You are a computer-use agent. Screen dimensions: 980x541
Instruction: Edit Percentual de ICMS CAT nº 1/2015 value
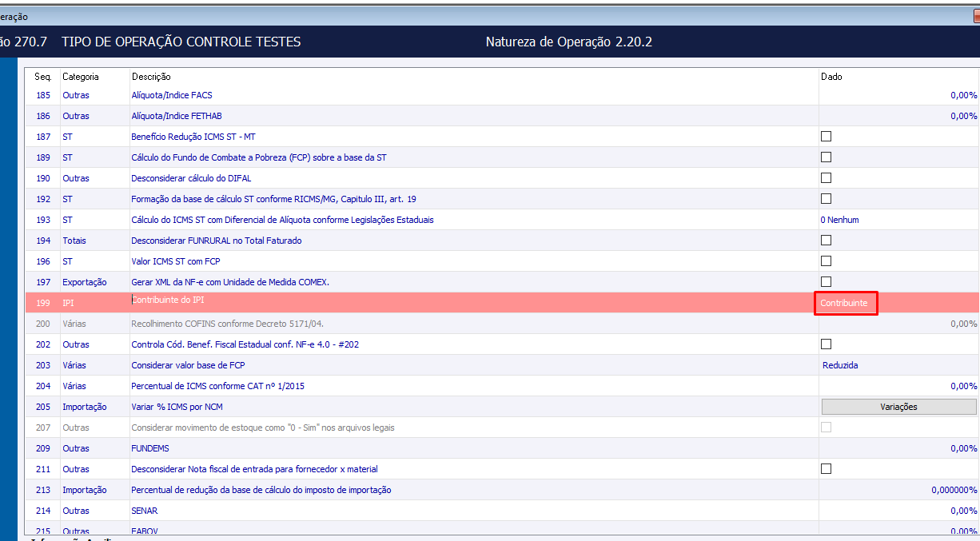click(x=963, y=386)
